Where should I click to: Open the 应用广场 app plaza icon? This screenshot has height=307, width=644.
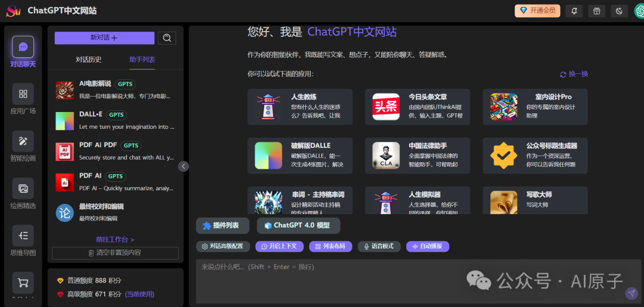(23, 94)
